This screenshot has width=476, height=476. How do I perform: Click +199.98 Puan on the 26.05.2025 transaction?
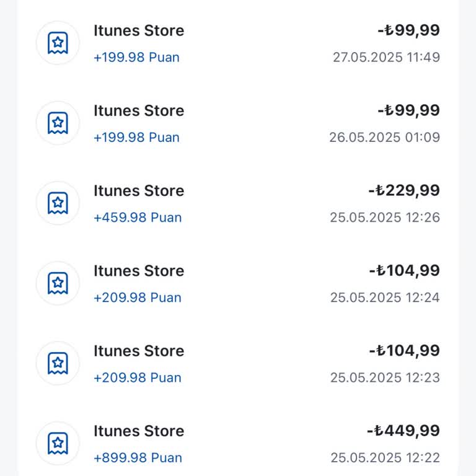click(x=136, y=138)
